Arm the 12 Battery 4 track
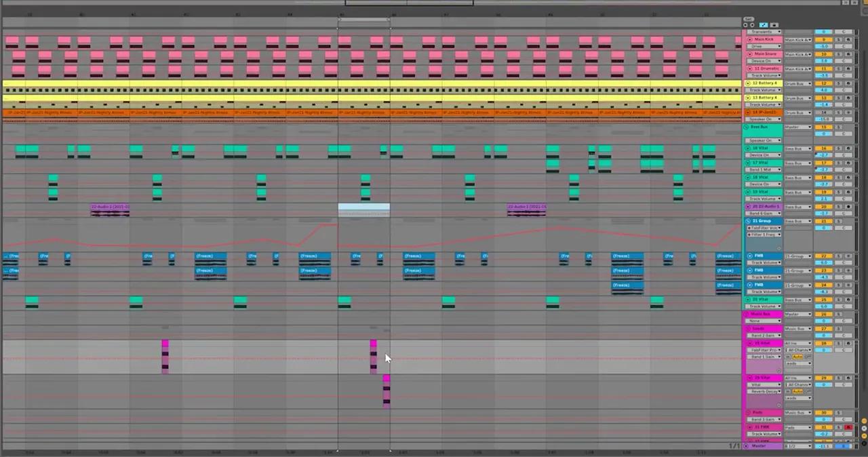Viewport: 868px width, 457px height. [848, 83]
